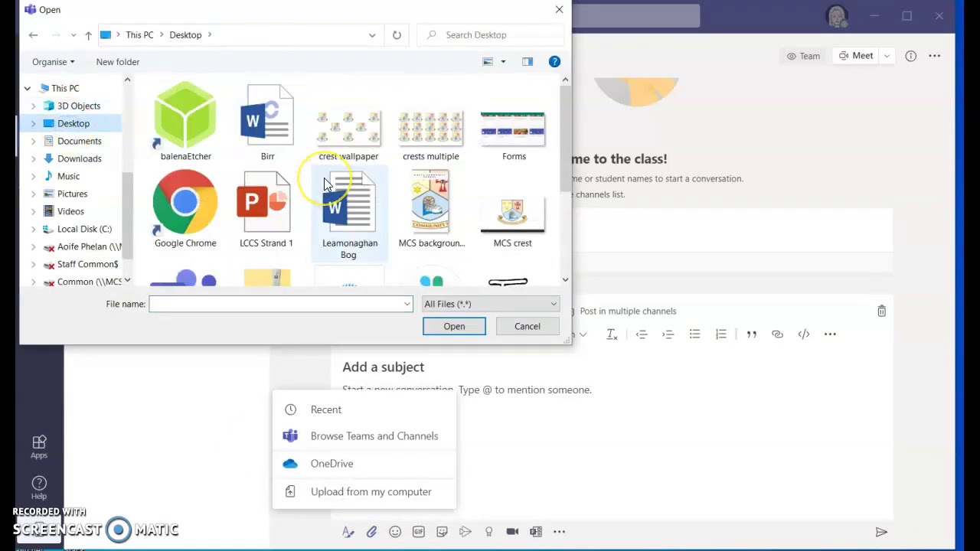The image size is (980, 551).
Task: Click the channel info icon
Action: 910,56
